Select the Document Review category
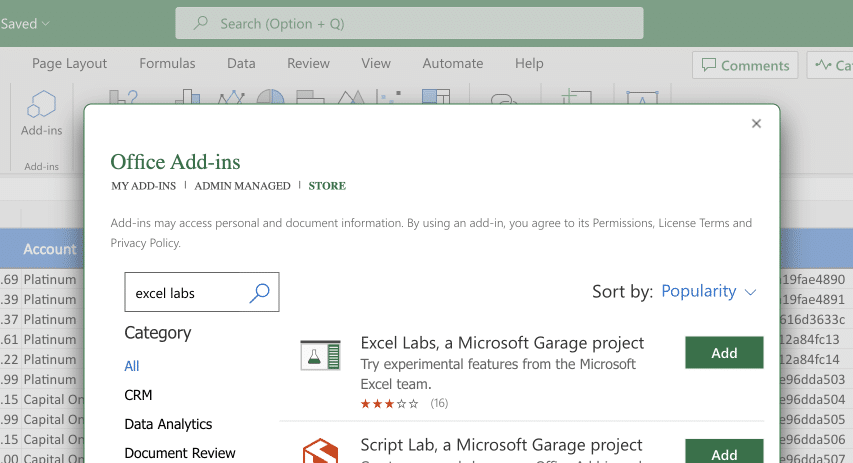853x463 pixels. pyautogui.click(x=180, y=453)
